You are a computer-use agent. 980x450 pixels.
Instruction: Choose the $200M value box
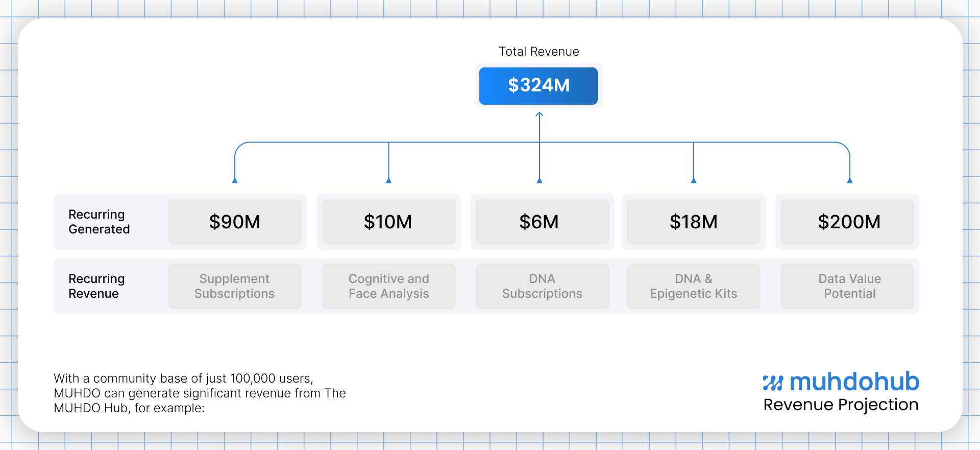[847, 222]
